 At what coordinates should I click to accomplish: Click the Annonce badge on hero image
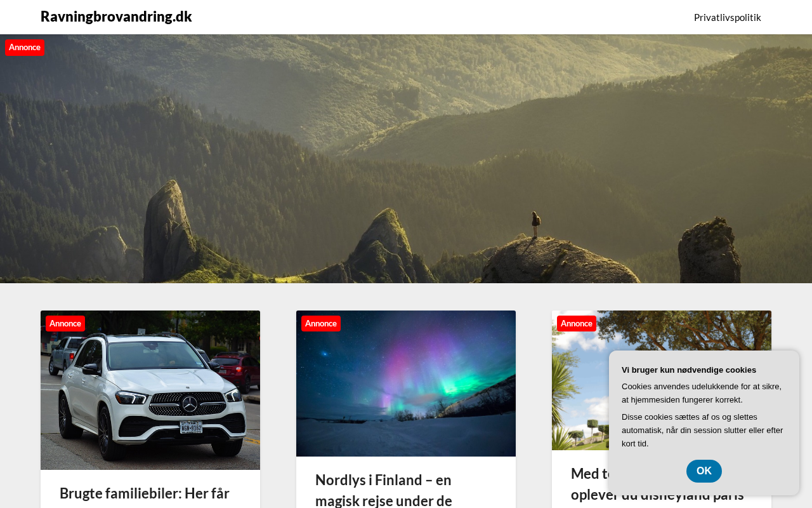(25, 48)
